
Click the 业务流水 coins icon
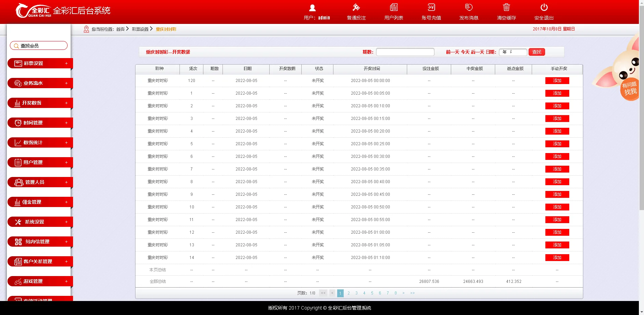tap(18, 83)
